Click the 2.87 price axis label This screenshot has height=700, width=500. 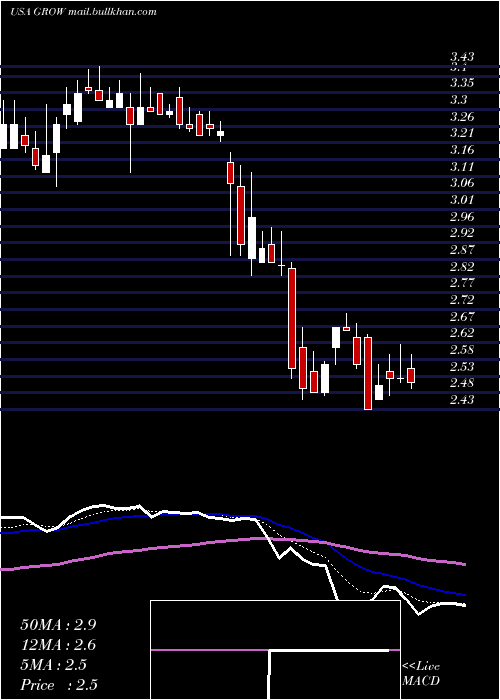pyautogui.click(x=462, y=250)
